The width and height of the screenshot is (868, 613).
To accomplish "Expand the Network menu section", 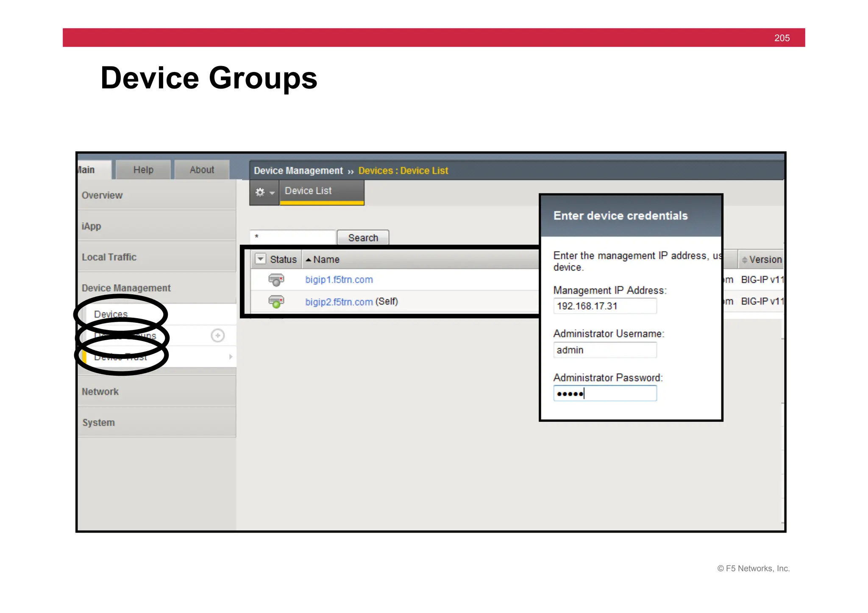I will [157, 391].
